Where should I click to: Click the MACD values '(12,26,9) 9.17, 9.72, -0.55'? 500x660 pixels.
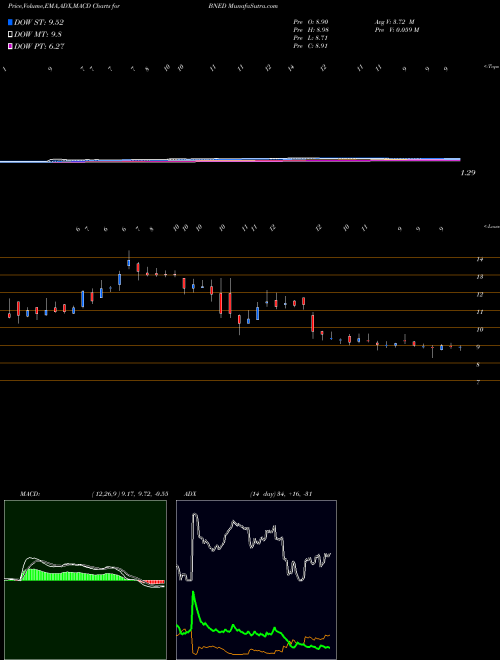click(x=129, y=494)
